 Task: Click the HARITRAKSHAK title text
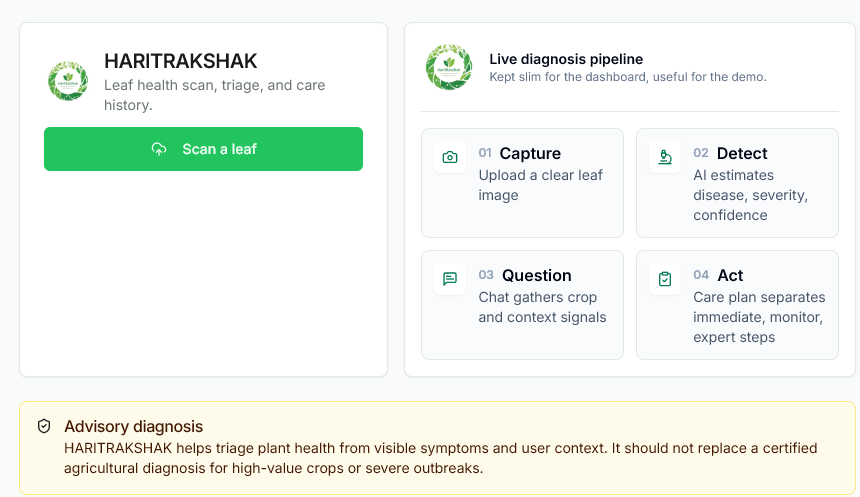180,61
